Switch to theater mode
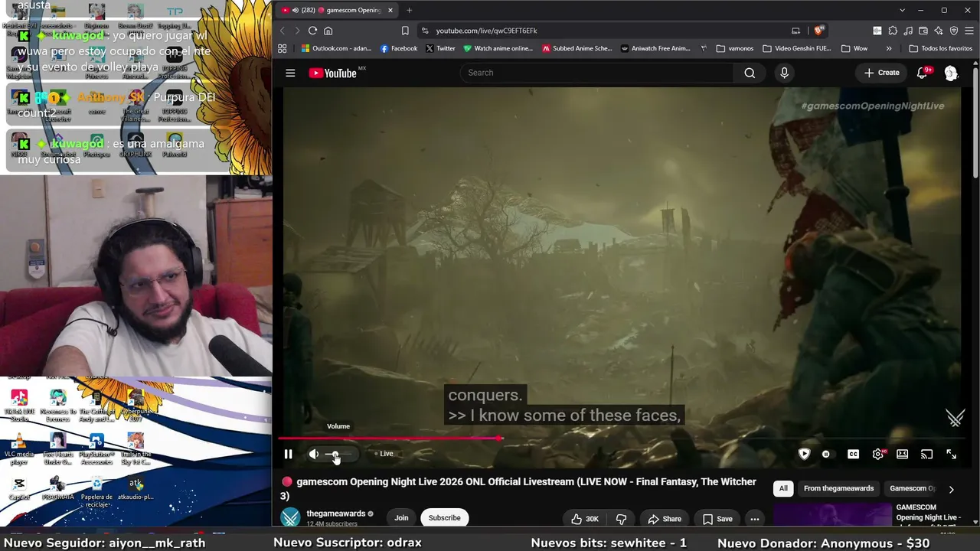Image resolution: width=980 pixels, height=551 pixels. click(x=903, y=454)
